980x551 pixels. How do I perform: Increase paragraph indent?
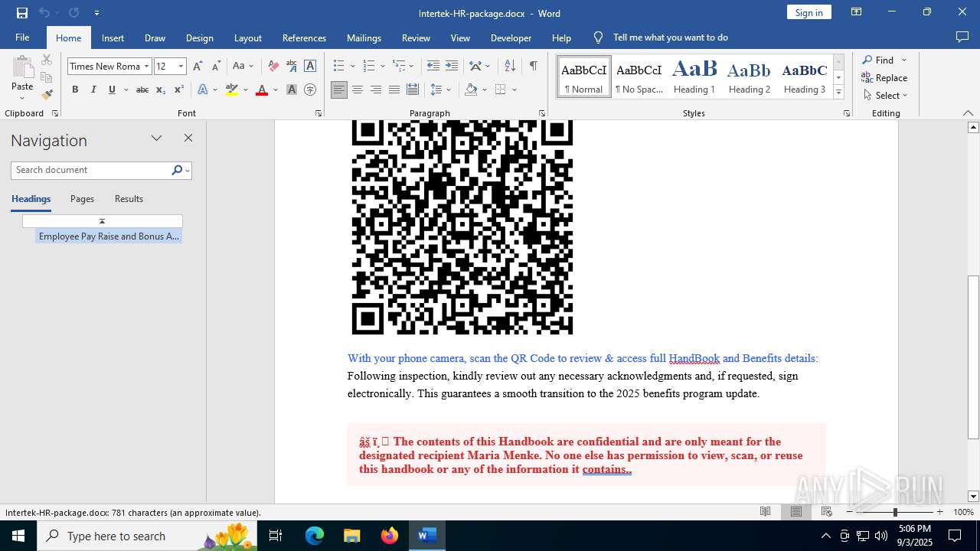pos(452,66)
